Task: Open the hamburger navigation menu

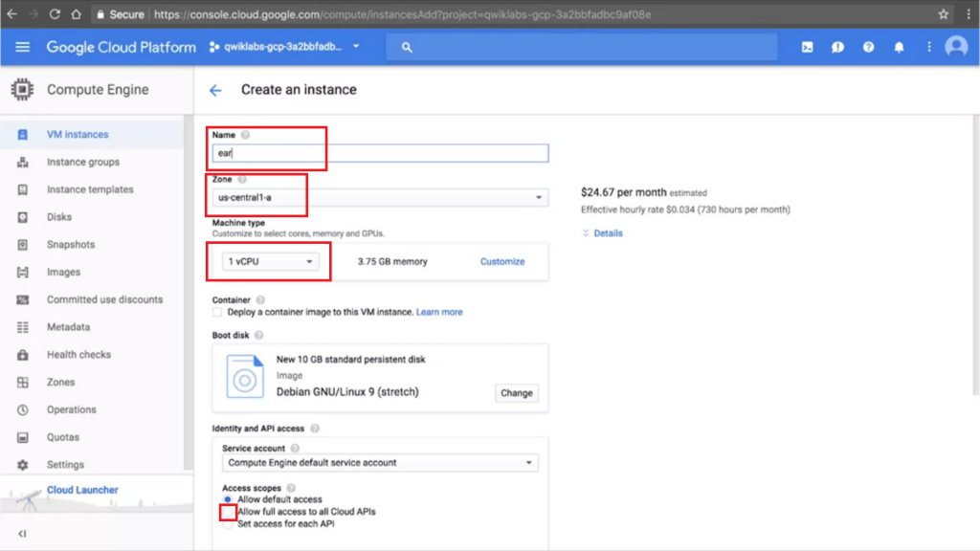Action: [23, 47]
